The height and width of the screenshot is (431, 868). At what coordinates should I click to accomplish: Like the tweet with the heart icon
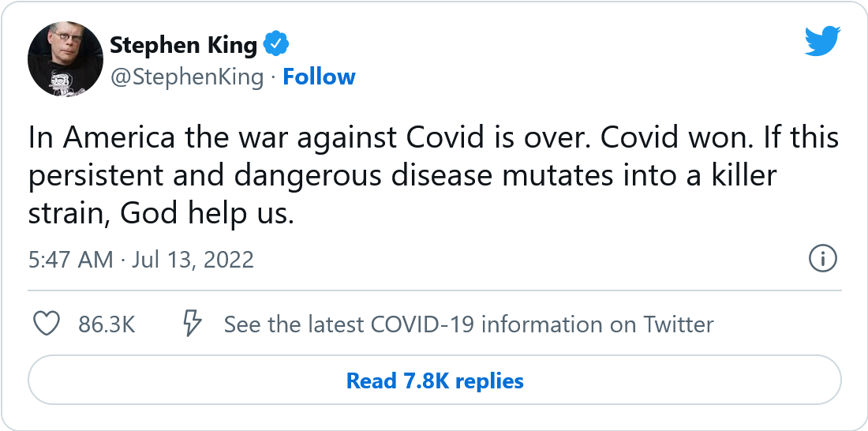47,324
